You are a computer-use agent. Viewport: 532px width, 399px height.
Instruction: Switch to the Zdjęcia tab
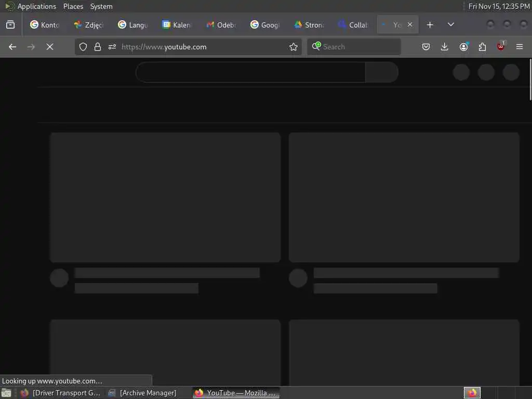[89, 25]
